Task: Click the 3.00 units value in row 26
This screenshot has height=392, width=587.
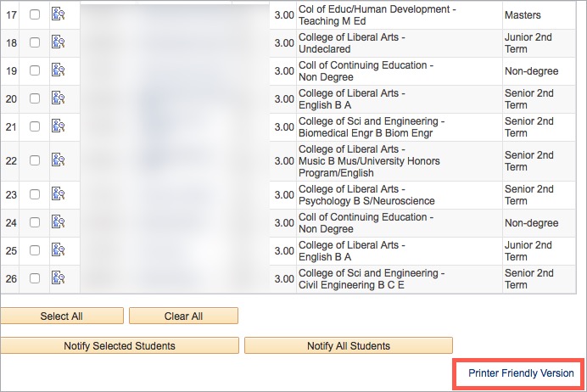Action: pos(284,279)
